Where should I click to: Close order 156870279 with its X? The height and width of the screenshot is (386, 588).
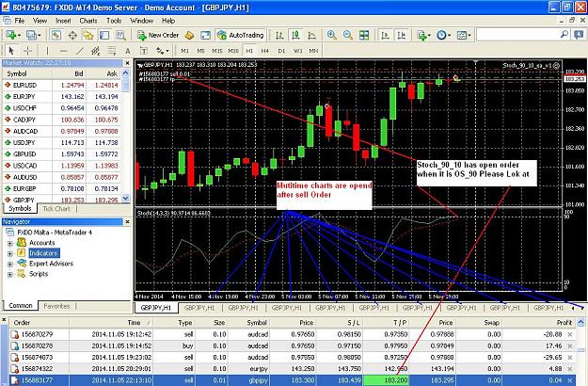(x=570, y=334)
